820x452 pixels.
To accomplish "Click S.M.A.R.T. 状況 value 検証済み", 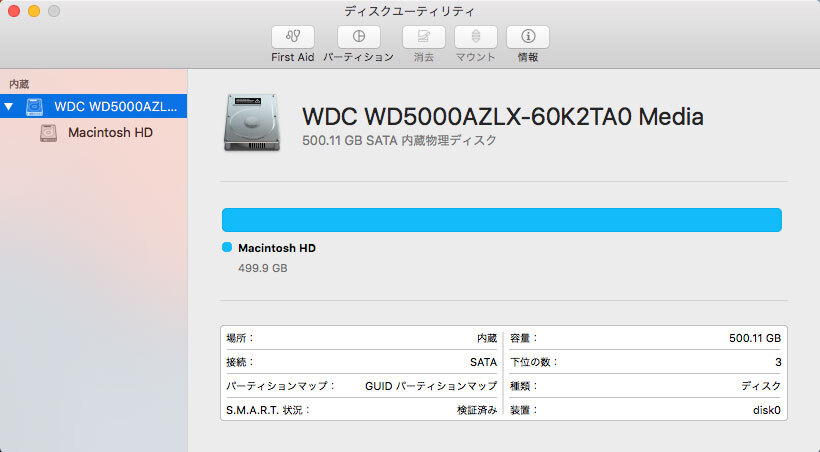I will [x=477, y=410].
